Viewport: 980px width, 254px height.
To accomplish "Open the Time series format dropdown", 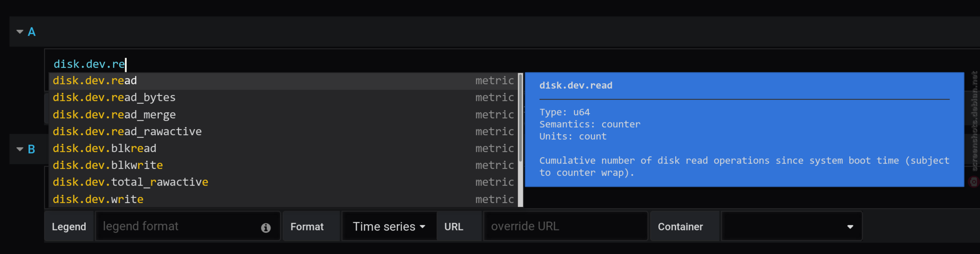I will coord(389,227).
